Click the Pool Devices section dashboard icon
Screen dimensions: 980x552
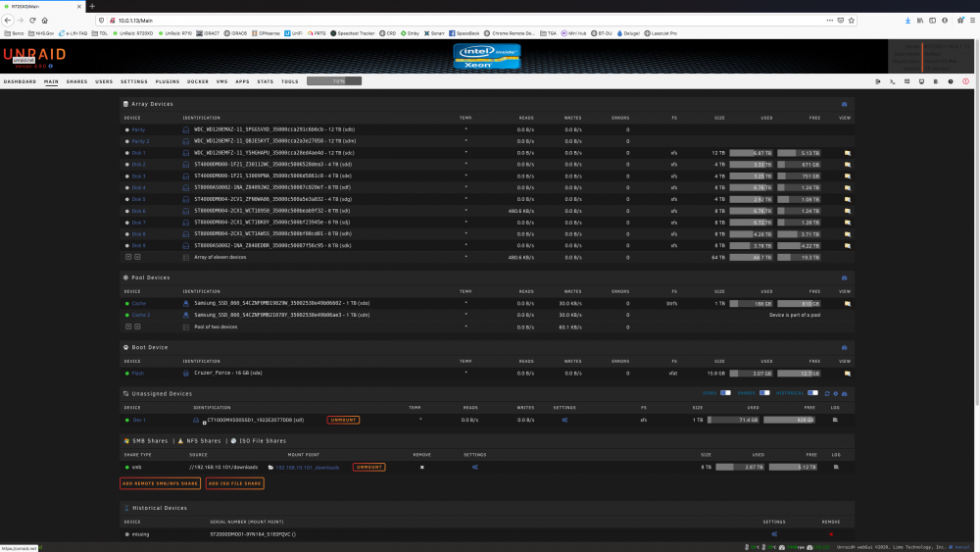pyautogui.click(x=844, y=277)
